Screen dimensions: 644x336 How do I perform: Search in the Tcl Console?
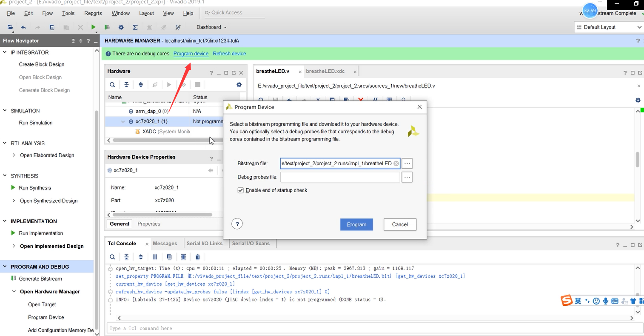click(x=112, y=257)
